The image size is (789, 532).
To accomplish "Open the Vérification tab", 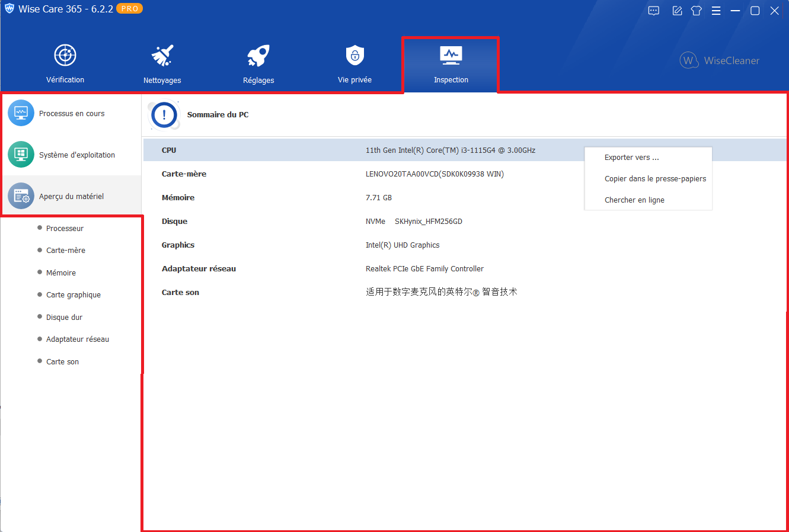I will (65, 64).
